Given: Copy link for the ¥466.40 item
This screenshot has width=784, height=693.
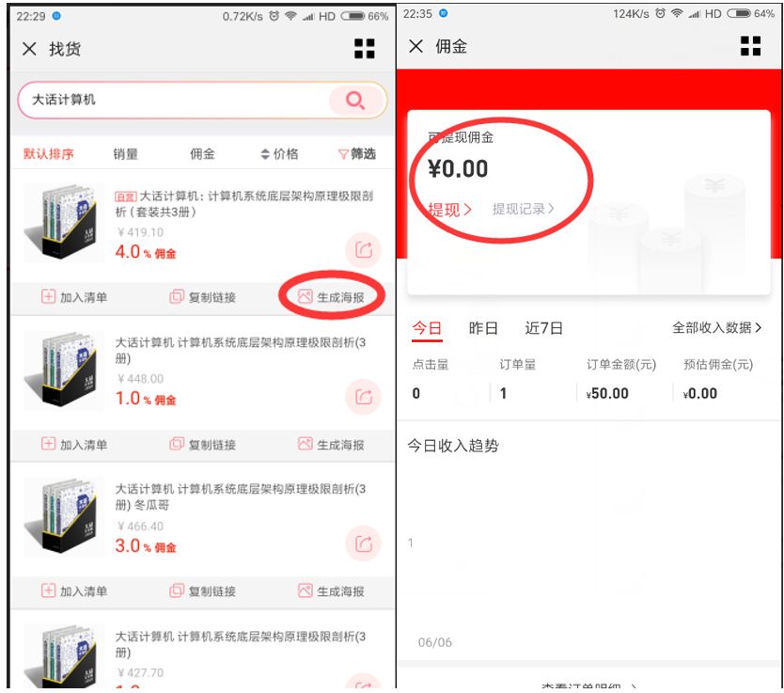Looking at the screenshot, I should click(202, 591).
